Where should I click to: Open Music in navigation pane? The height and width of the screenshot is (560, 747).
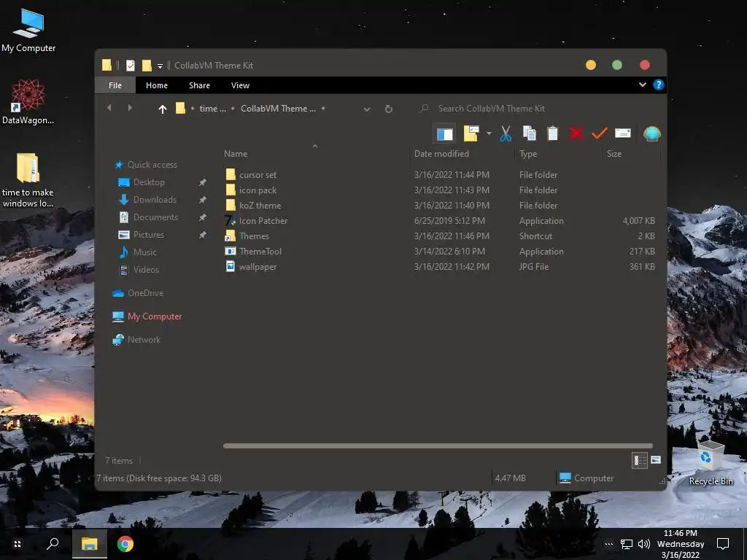[145, 252]
